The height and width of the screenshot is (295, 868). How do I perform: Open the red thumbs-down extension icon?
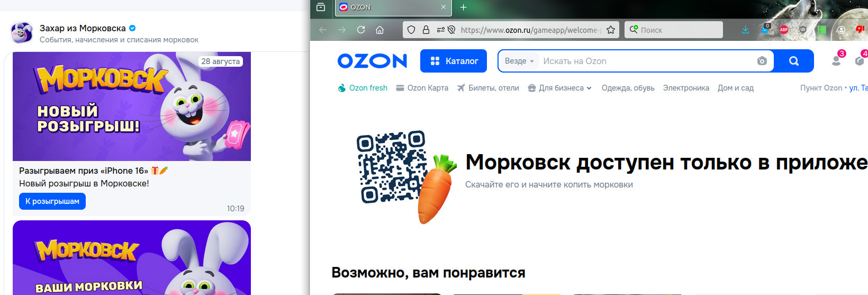(861, 30)
